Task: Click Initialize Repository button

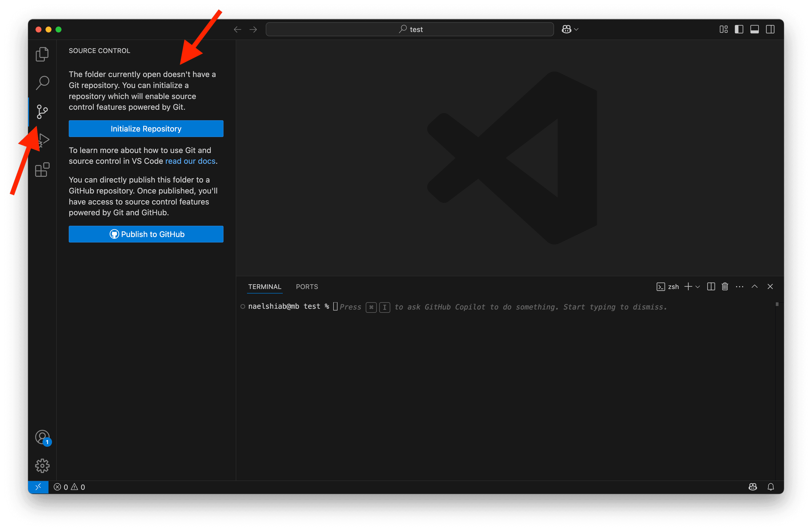Action: click(x=146, y=129)
